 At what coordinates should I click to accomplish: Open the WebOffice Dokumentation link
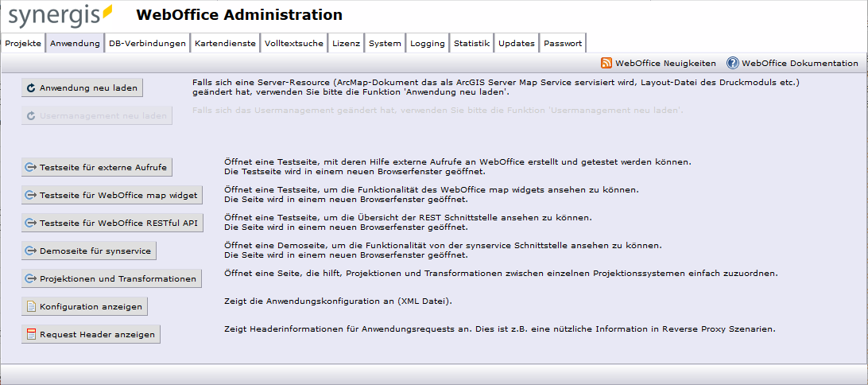tap(800, 63)
